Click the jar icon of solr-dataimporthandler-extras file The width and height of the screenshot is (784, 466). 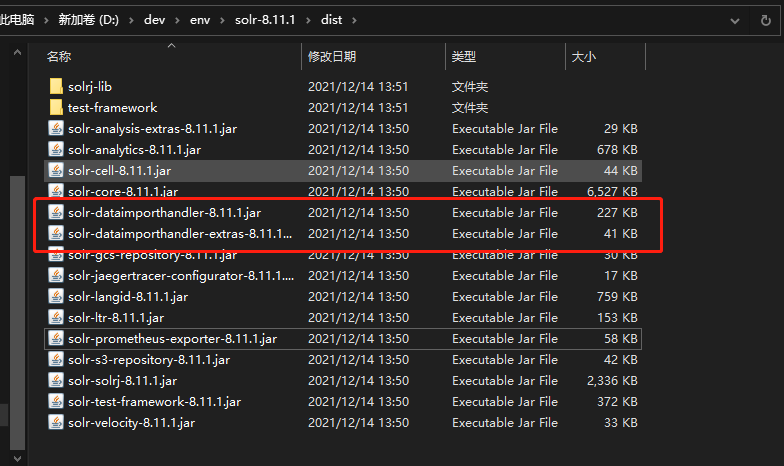point(56,234)
